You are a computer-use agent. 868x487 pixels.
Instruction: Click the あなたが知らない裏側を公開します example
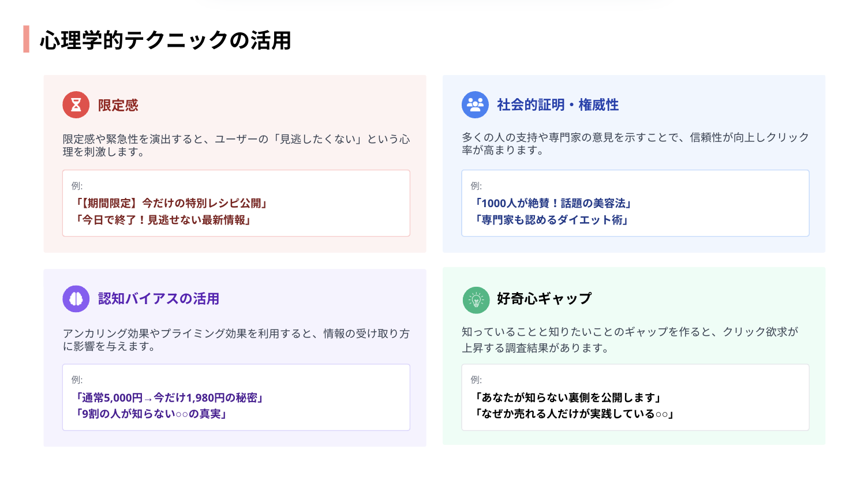567,398
